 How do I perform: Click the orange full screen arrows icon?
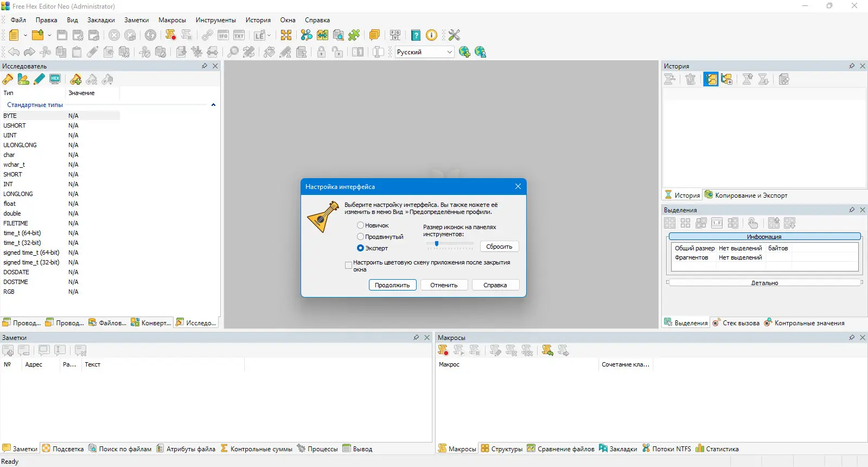tap(286, 35)
